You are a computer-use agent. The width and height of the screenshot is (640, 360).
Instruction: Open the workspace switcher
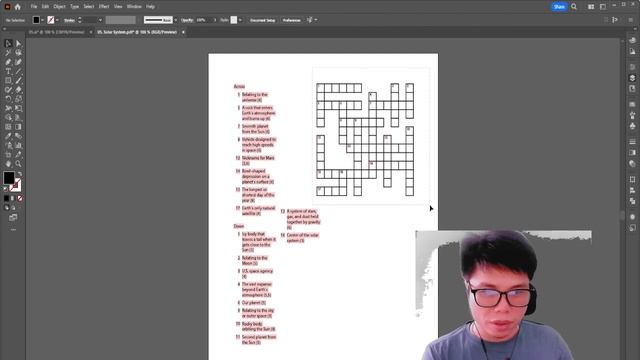(x=603, y=7)
